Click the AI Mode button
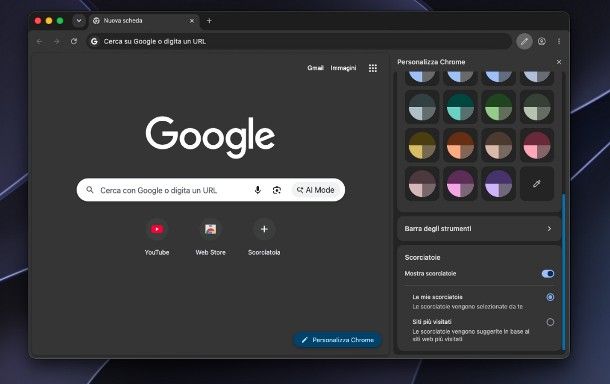Image resolution: width=610 pixels, height=384 pixels. click(316, 190)
